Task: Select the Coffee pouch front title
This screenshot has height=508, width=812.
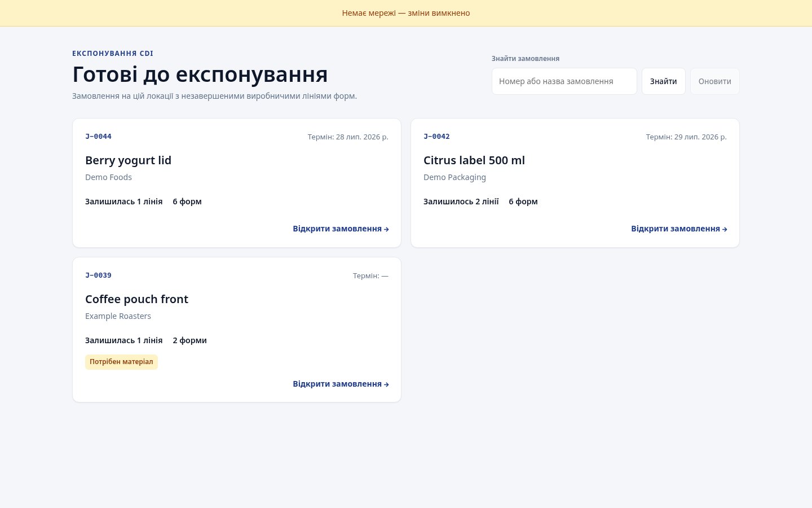Action: click(136, 299)
